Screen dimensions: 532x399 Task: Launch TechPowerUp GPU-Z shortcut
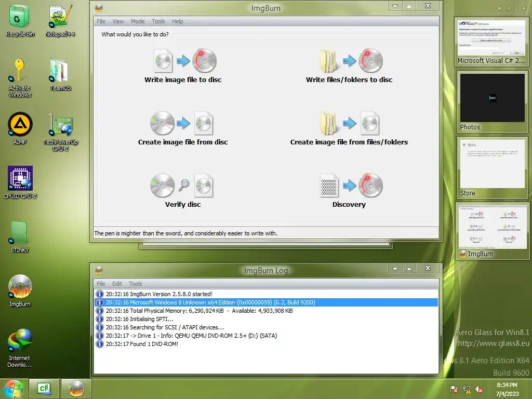60,132
